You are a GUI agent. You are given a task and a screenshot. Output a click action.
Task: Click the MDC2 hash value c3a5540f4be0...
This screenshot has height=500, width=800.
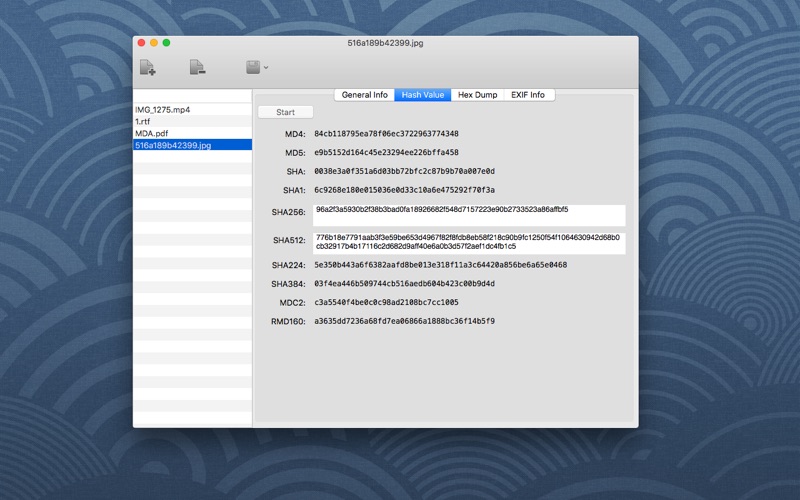[386, 303]
